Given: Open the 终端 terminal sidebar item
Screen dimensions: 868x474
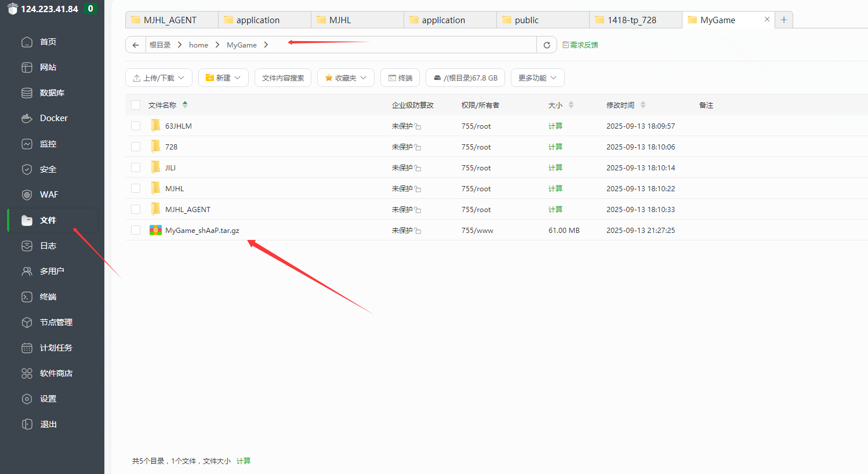Looking at the screenshot, I should coord(52,297).
